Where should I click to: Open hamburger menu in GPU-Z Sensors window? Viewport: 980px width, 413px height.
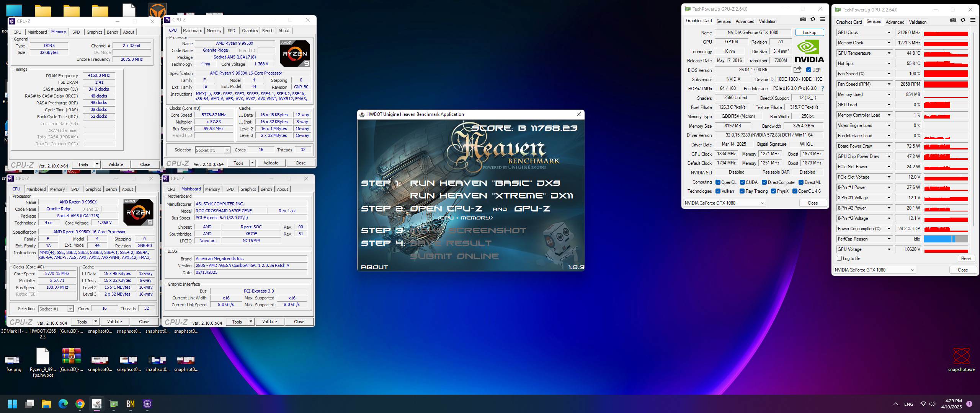[x=973, y=20]
